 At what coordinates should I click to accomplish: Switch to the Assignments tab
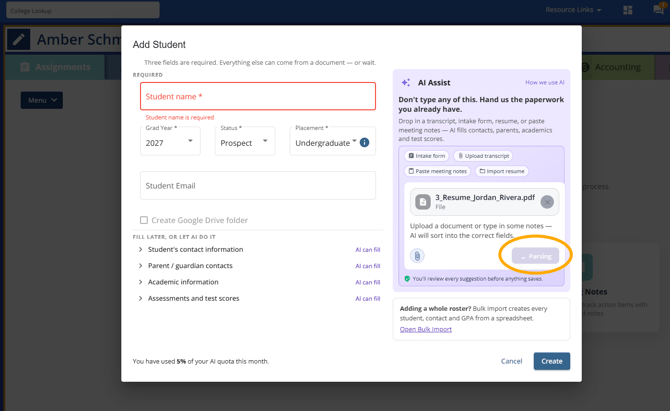coord(55,67)
